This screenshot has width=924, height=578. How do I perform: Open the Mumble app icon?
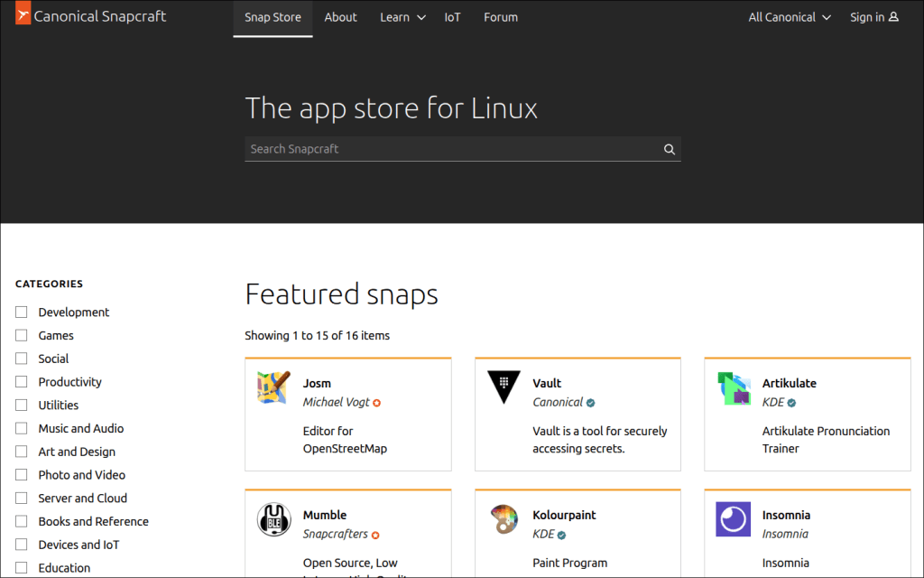point(273,519)
